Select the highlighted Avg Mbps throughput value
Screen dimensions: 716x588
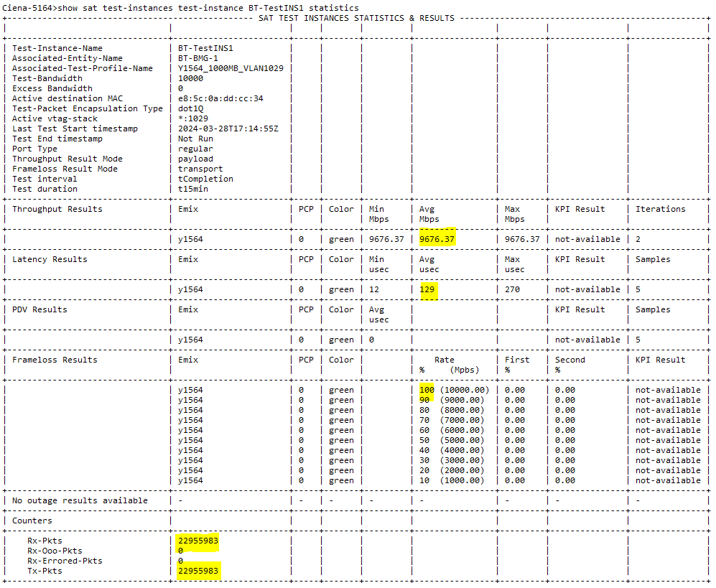pos(437,239)
